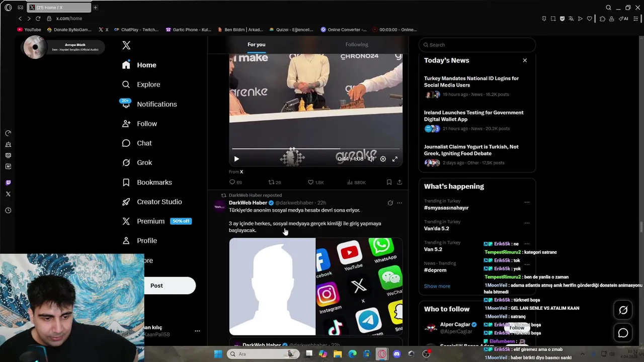Switch to the For you tab
This screenshot has width=644, height=362.
pyautogui.click(x=256, y=45)
